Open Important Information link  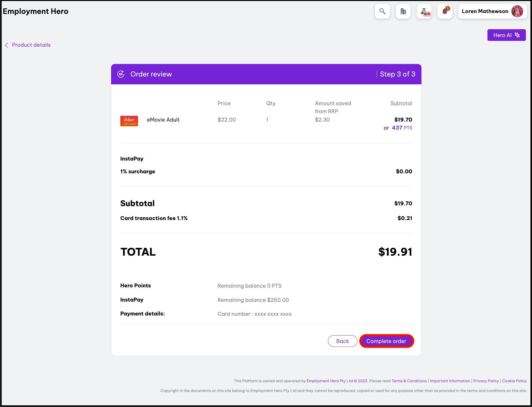pos(450,381)
